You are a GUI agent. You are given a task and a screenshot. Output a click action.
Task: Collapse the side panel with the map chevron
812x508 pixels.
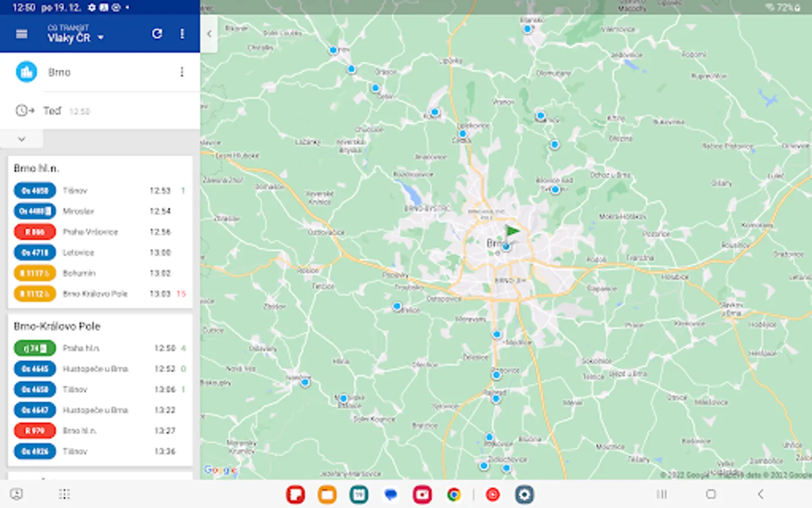209,33
